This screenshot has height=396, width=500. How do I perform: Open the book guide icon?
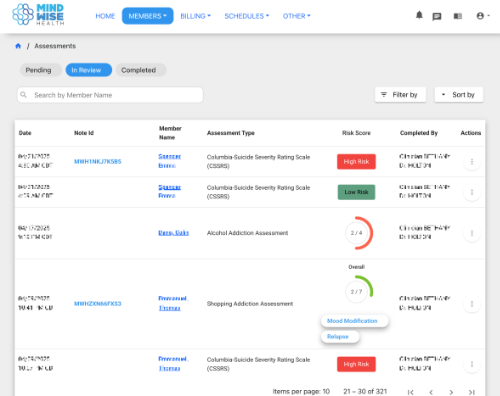[x=458, y=16]
